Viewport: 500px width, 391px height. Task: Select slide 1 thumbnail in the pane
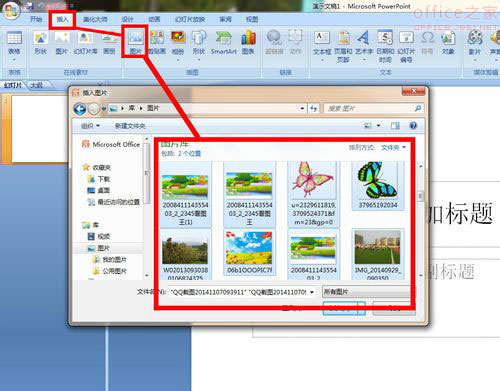pyautogui.click(x=39, y=129)
